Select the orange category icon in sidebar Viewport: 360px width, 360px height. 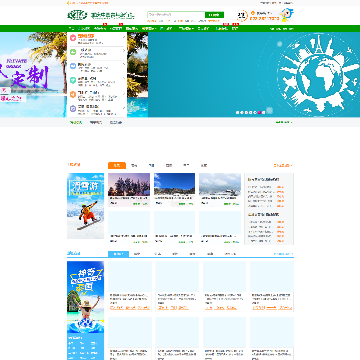pyautogui.click(x=73, y=94)
